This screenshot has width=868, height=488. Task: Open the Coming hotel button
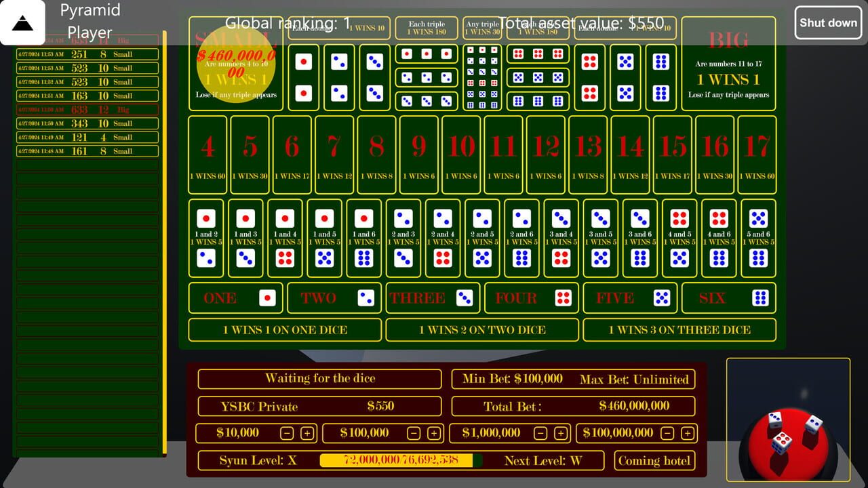click(x=654, y=461)
